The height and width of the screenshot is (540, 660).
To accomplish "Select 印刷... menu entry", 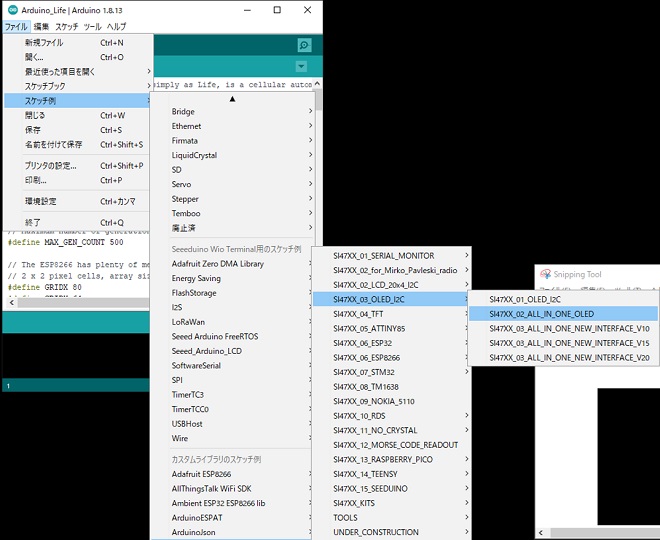I will coord(77,180).
